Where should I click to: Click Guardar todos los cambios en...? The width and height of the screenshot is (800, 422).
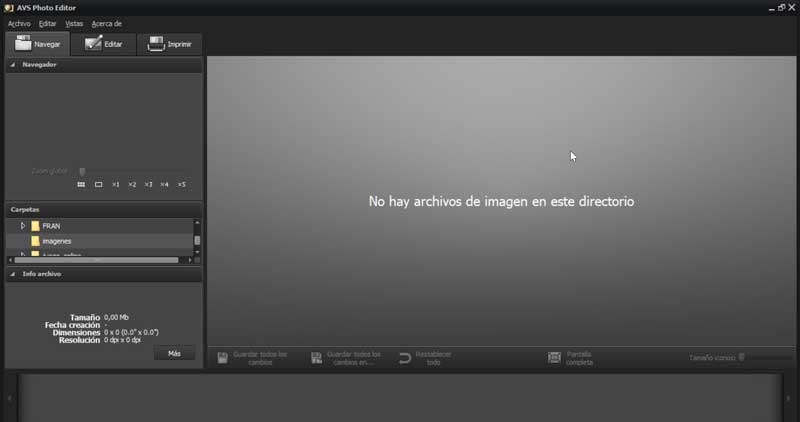(x=346, y=358)
